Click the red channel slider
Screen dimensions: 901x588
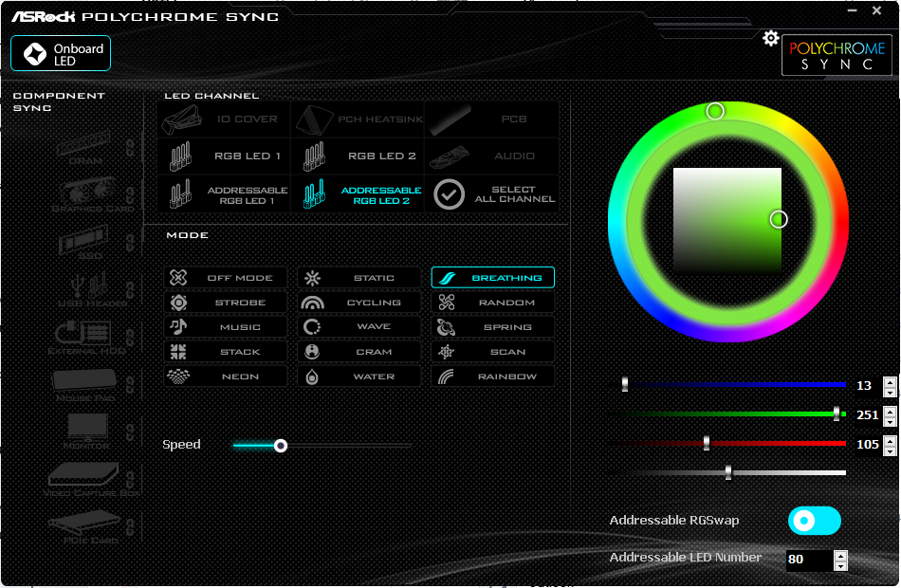[x=727, y=443]
